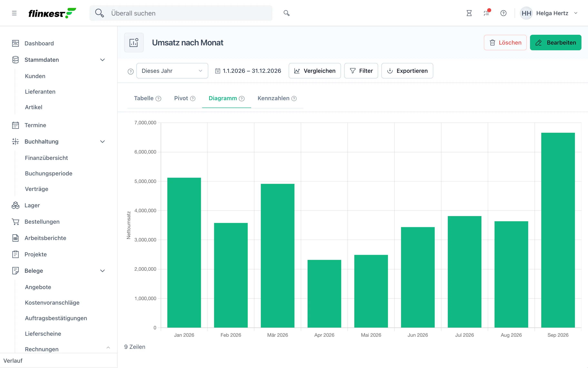Click the help icon next to Kennzahlen
Viewport: 588px width, 368px height.
[294, 99]
